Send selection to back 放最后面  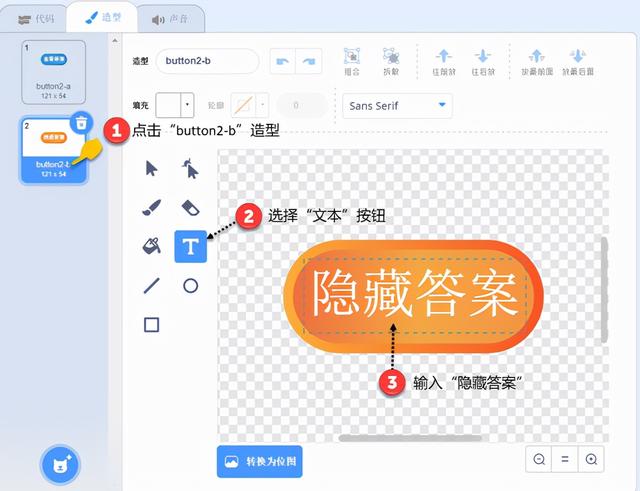tap(578, 62)
